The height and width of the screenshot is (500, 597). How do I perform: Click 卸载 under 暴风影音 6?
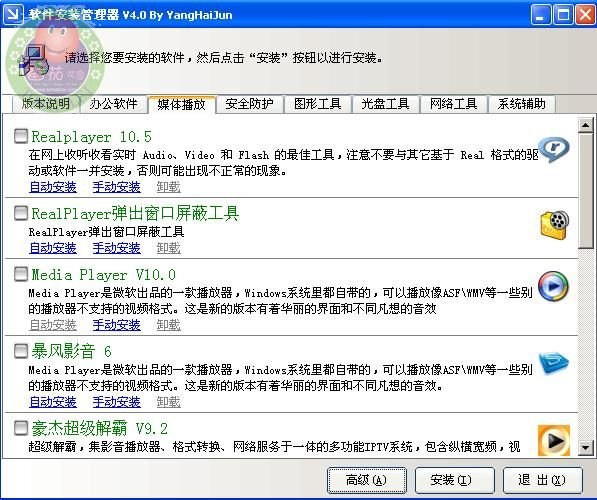tap(169, 402)
